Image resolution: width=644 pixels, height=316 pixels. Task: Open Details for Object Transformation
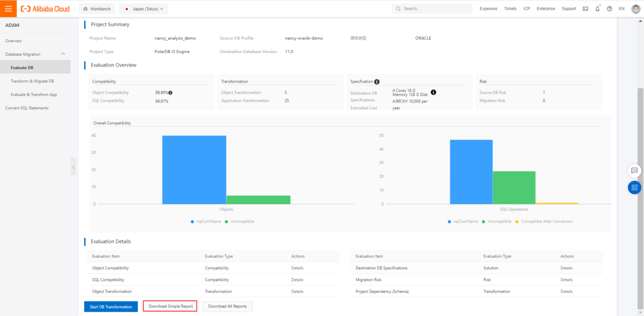click(x=297, y=291)
